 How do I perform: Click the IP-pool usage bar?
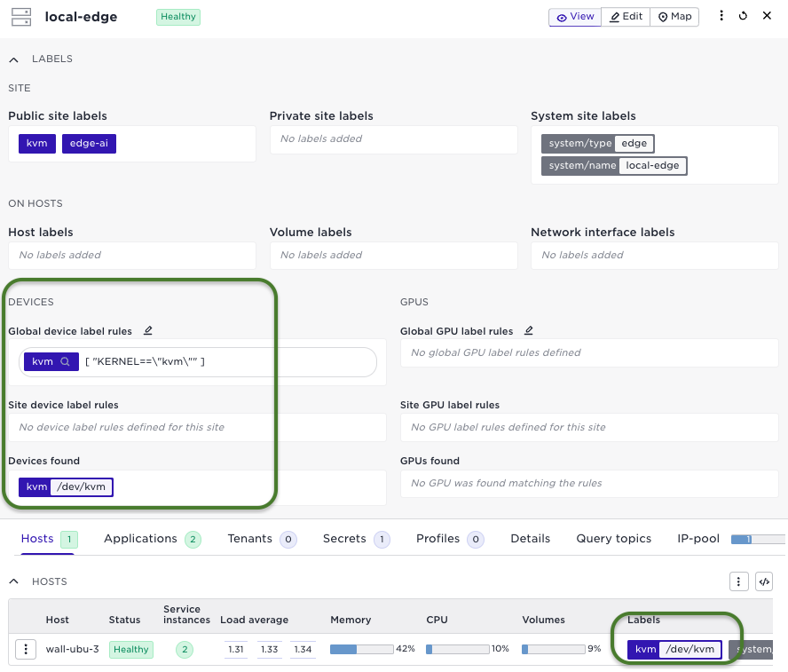coord(757,539)
